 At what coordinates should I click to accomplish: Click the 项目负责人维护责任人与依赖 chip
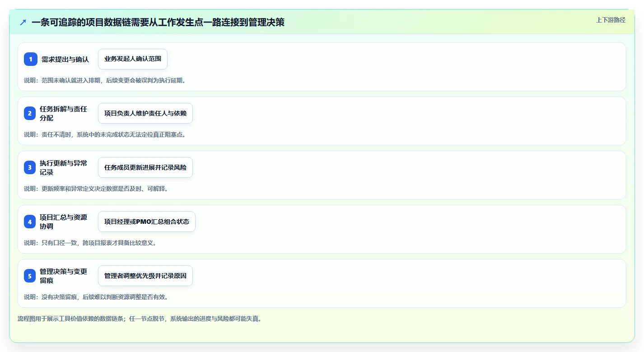tap(145, 113)
